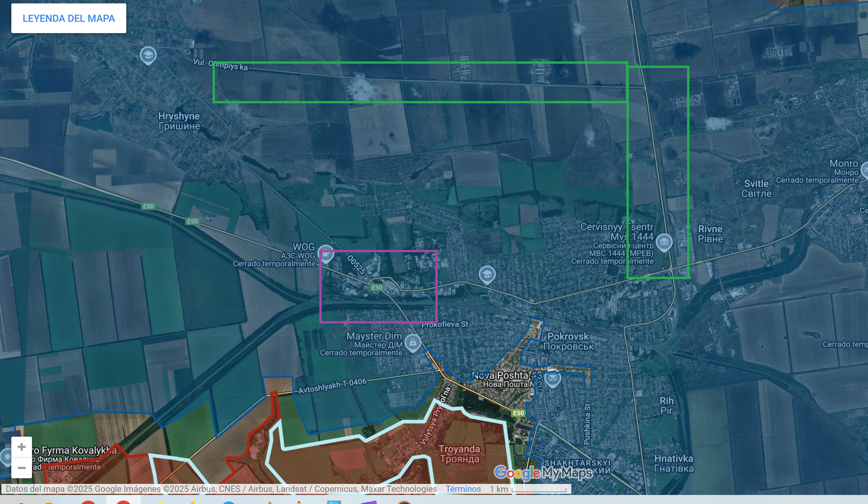This screenshot has width=868, height=504.
Task: Click the Monro marker at the right edge
Action: pyautogui.click(x=865, y=170)
